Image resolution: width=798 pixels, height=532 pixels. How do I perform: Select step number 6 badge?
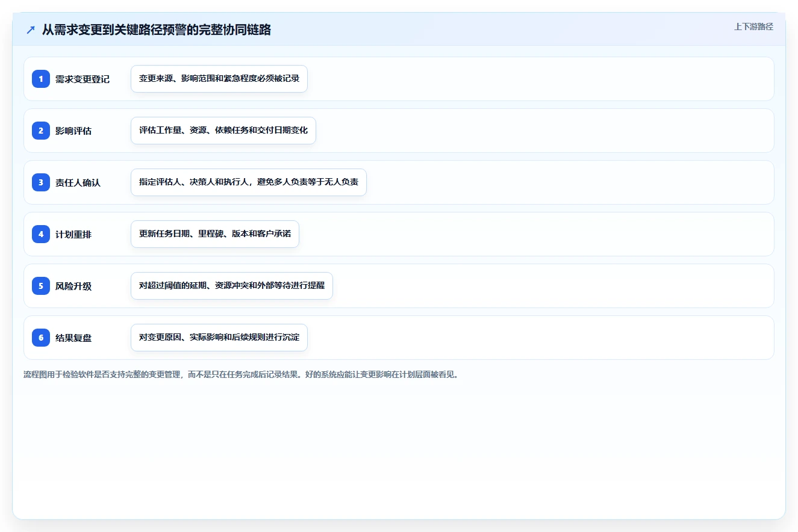(41, 338)
